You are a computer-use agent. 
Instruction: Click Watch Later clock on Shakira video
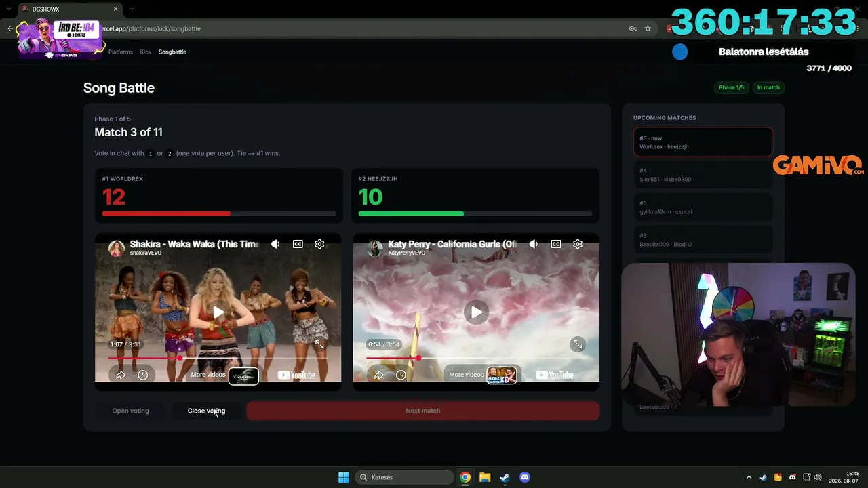coord(142,375)
